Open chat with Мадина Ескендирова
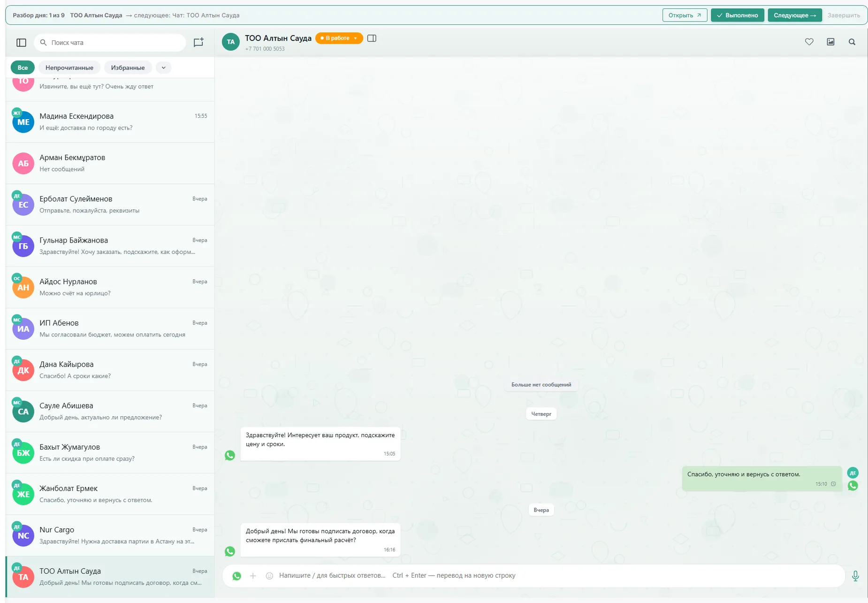 [110, 122]
